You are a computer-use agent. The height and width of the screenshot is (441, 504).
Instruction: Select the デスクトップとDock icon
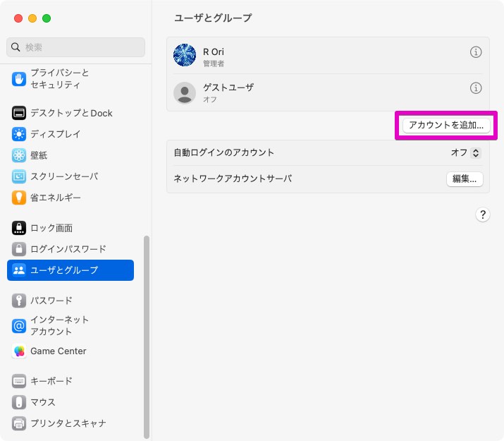pos(19,113)
